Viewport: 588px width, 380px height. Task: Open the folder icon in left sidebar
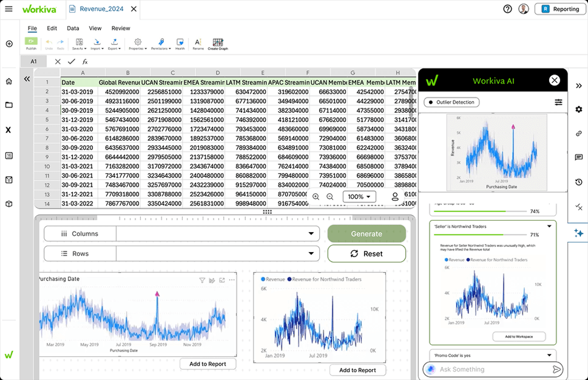click(9, 105)
